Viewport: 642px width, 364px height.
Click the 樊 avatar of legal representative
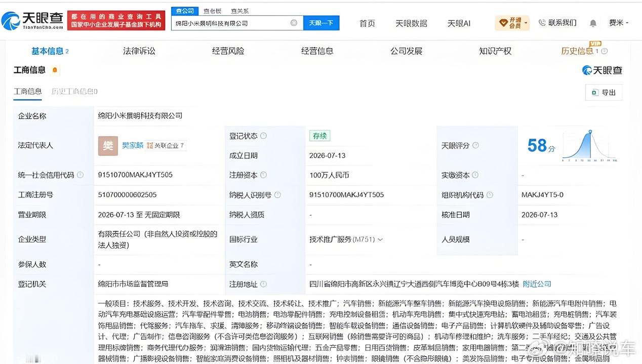pos(108,145)
